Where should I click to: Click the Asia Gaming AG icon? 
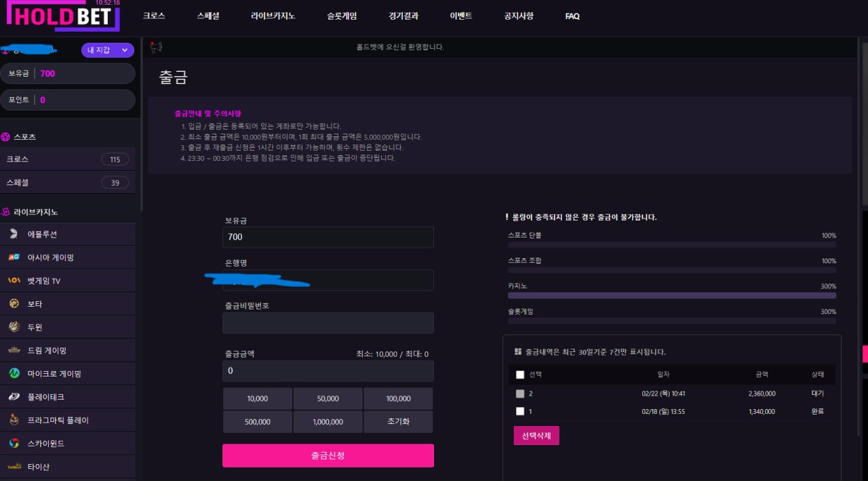14,257
